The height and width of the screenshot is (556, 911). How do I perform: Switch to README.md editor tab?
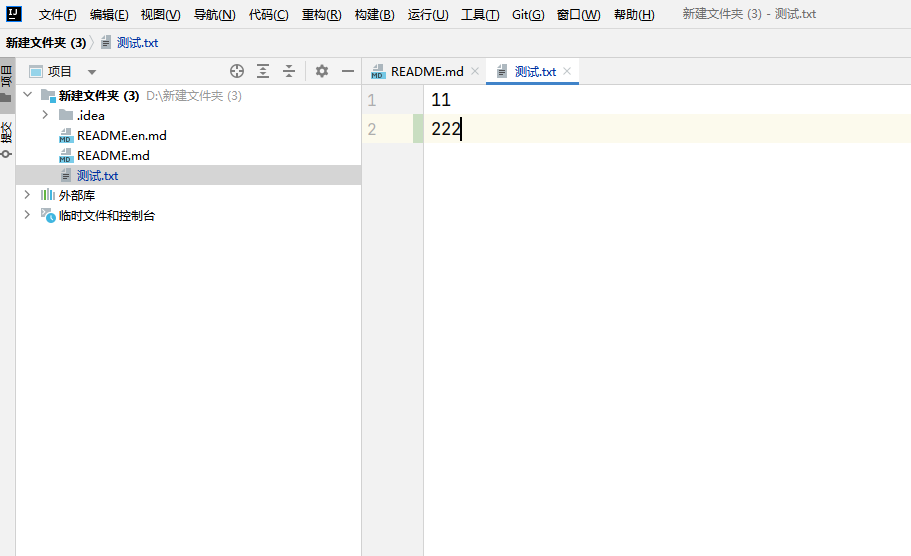click(427, 71)
